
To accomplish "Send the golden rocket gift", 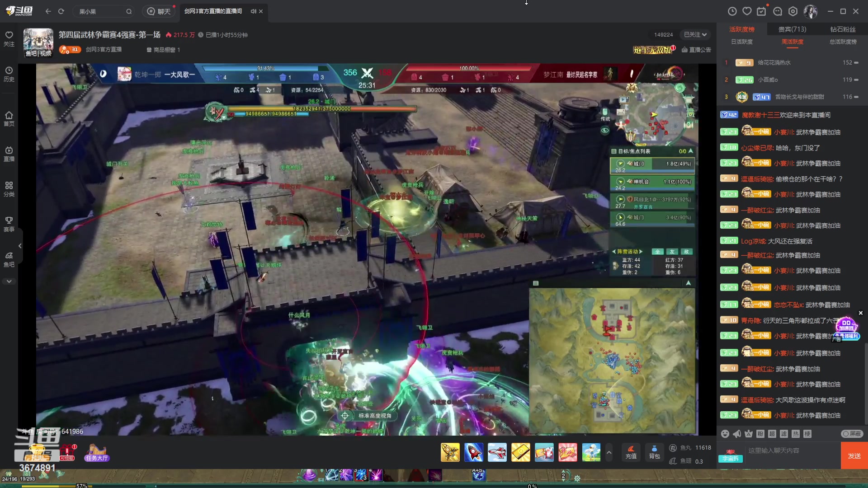I will [x=450, y=452].
